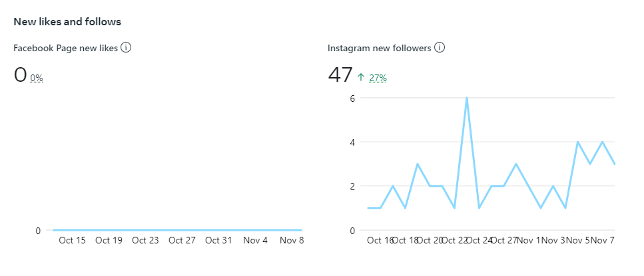This screenshot has height=276, width=644.
Task: Click info icon beside Instagram new followers
Action: pos(440,48)
